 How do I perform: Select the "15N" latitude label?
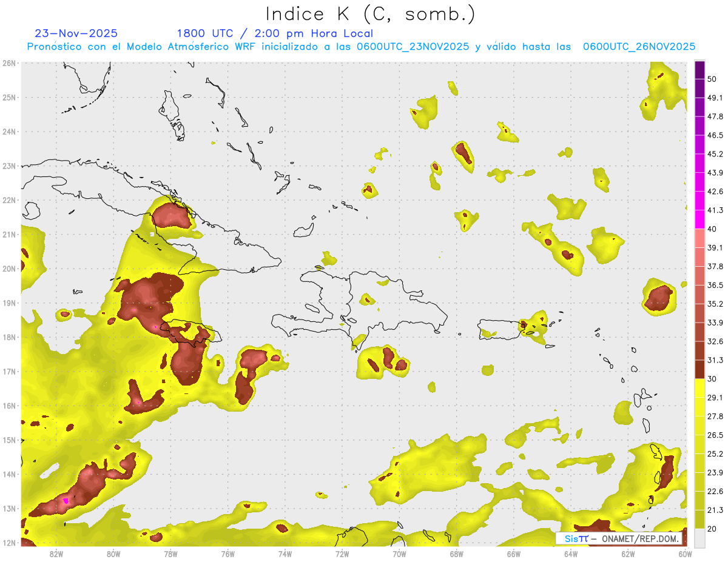[9, 440]
